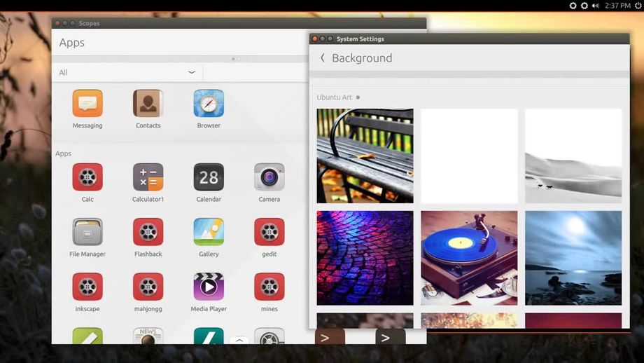Viewport: 644px width, 363px height.
Task: Open the gedit app icon
Action: pos(269,232)
